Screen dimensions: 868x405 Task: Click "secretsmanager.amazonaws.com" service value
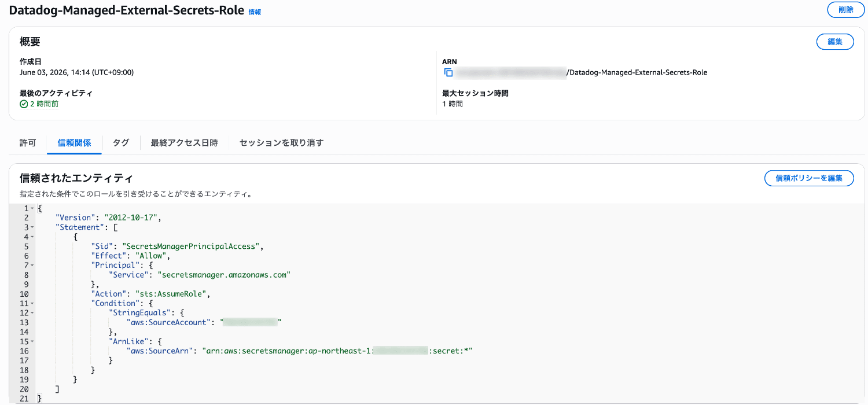[223, 275]
